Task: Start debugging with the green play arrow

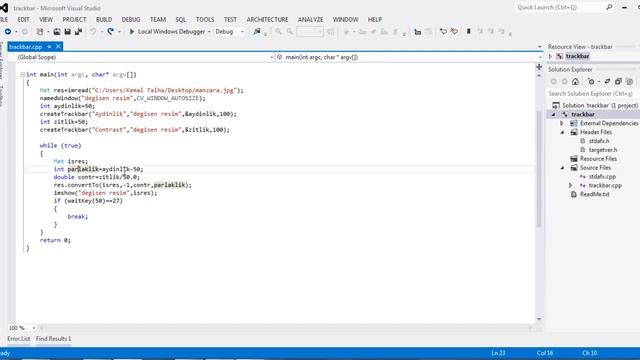Action: tap(132, 31)
